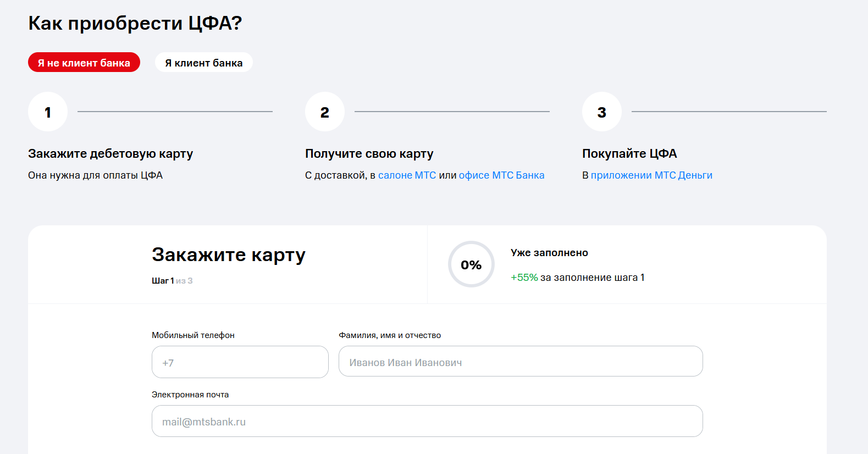Click step number 3 circle
The image size is (868, 454).
pyautogui.click(x=602, y=112)
